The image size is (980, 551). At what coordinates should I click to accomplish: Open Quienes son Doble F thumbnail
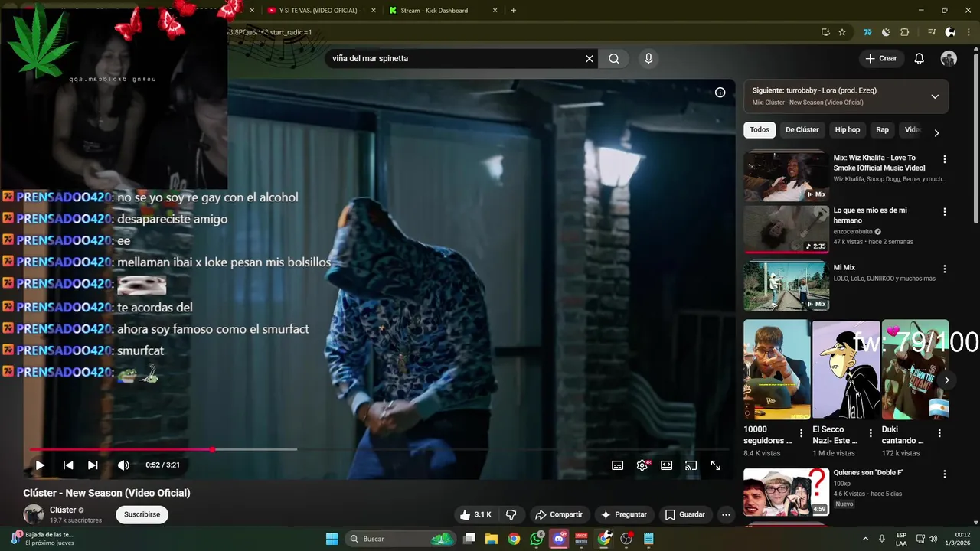(786, 492)
